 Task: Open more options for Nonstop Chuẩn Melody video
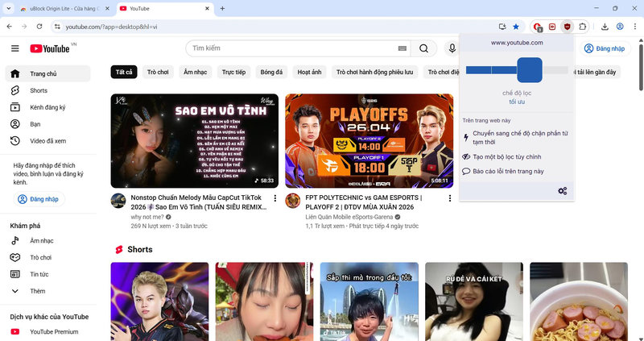tap(275, 198)
